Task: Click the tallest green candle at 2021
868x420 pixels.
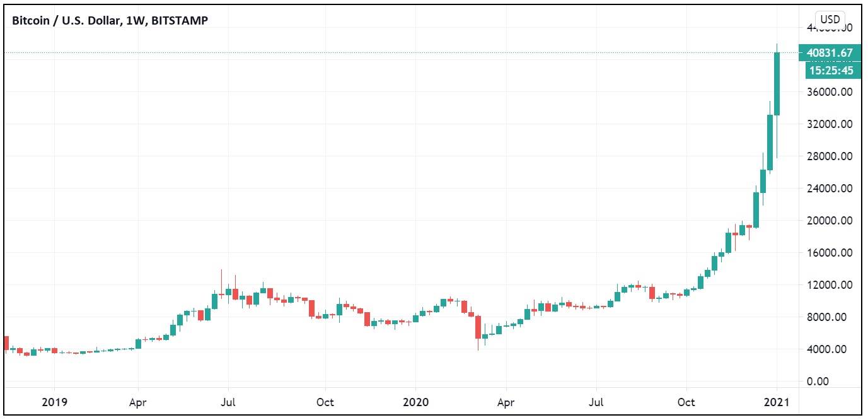Action: pos(777,83)
